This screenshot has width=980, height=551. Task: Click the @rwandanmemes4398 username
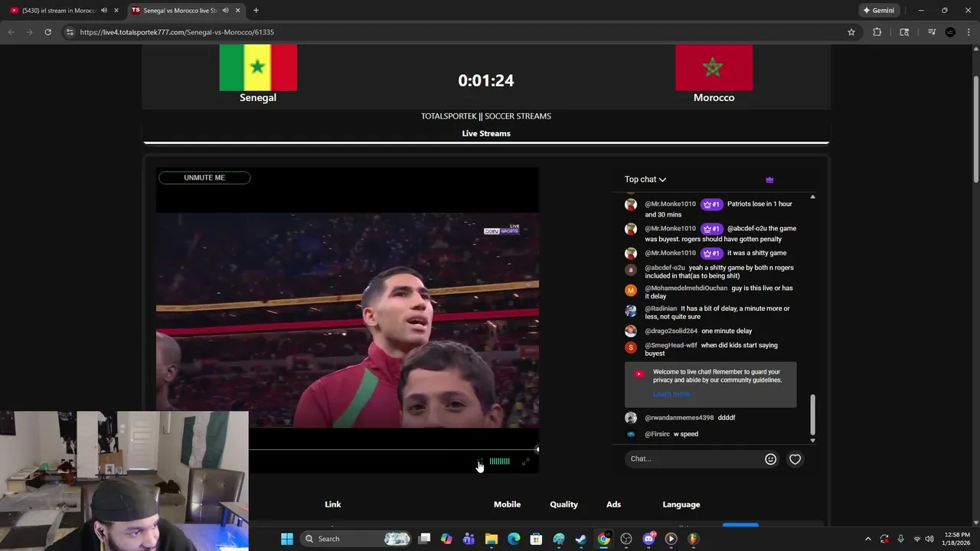(x=679, y=418)
